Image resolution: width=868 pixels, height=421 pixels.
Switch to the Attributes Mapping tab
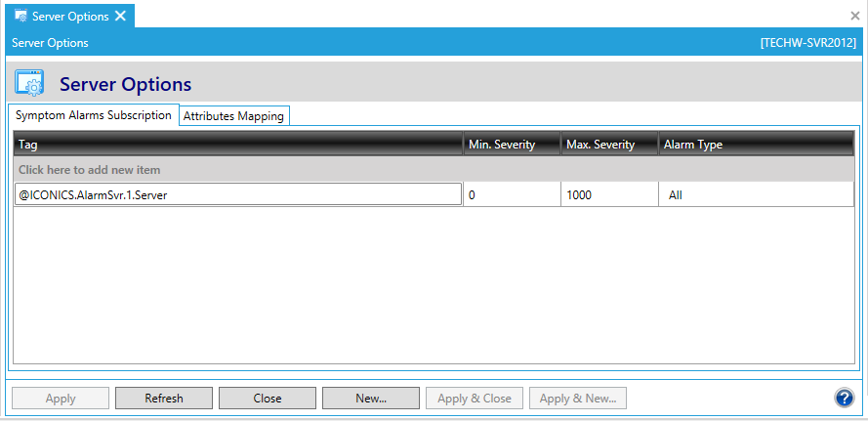click(234, 116)
